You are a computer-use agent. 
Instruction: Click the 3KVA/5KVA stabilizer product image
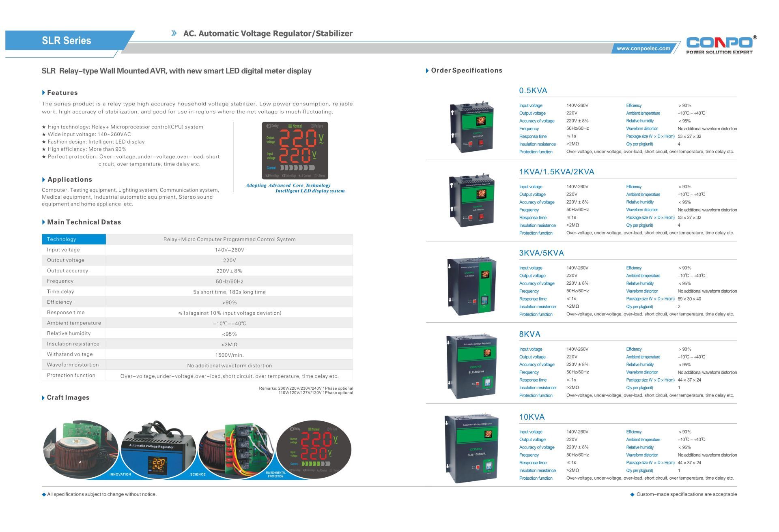[x=472, y=286]
